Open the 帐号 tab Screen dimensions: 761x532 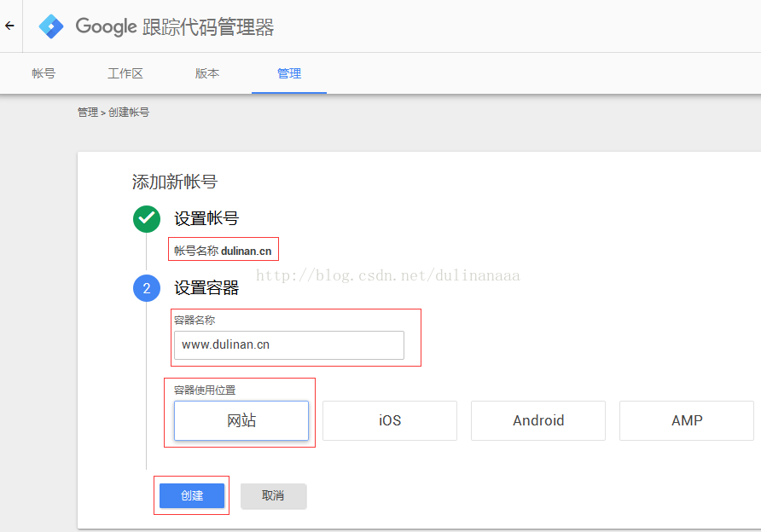coord(44,73)
